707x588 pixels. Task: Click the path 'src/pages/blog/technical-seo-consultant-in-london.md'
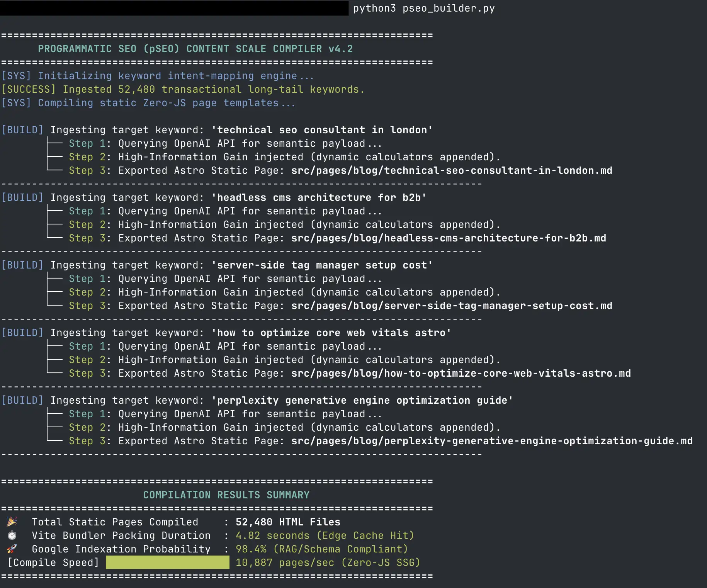452,171
